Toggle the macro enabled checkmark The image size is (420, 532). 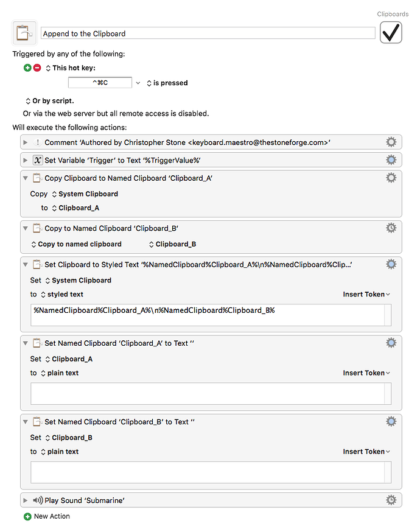tap(391, 33)
